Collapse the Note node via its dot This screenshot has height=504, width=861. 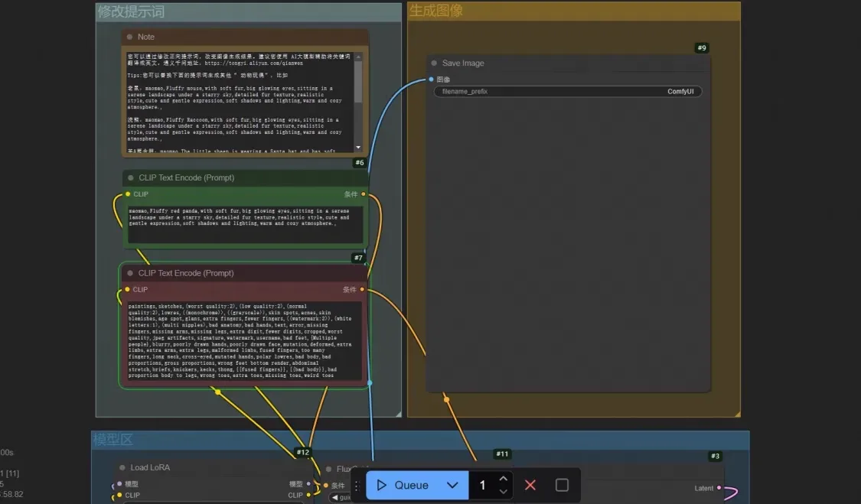click(x=129, y=37)
